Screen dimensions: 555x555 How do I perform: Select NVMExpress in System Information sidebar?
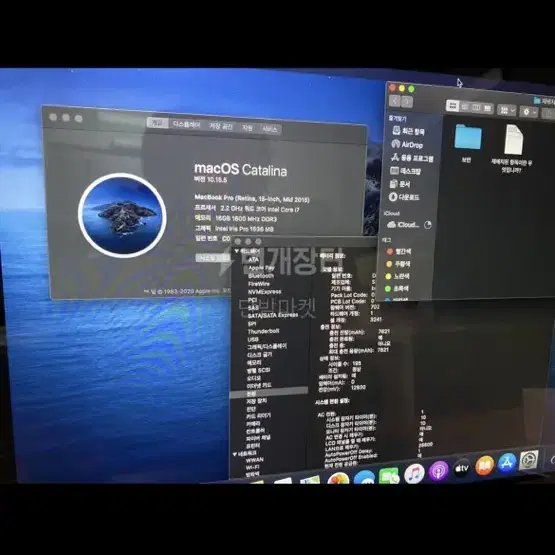(264, 292)
